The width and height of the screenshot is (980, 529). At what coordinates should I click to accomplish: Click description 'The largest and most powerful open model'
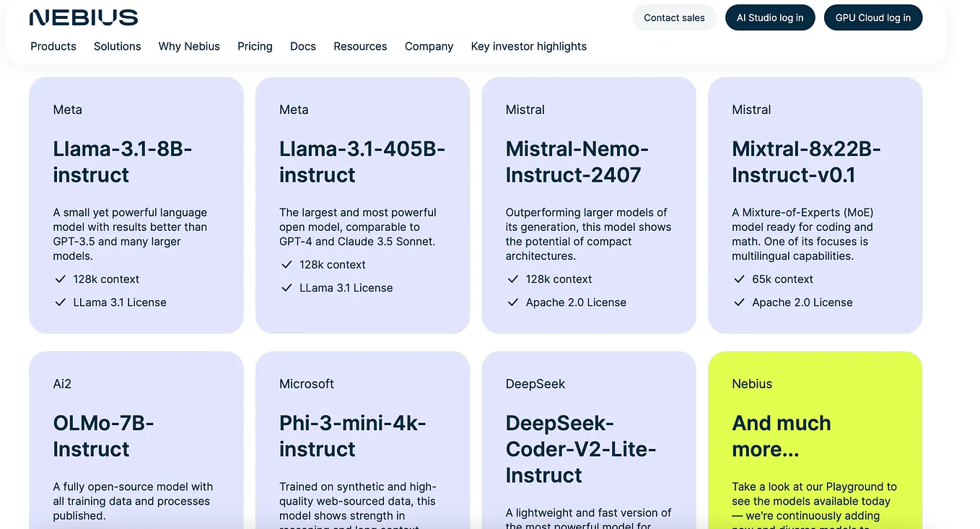(x=358, y=227)
